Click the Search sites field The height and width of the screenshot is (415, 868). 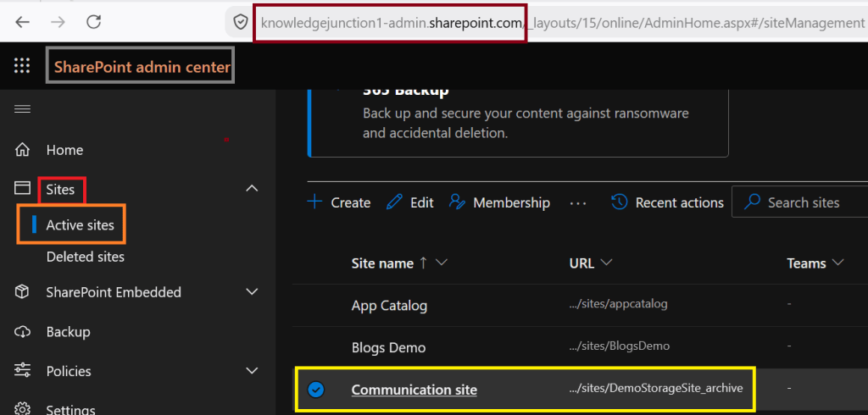800,202
